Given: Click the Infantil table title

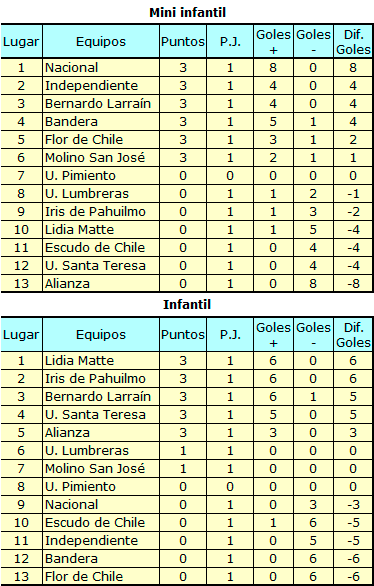Looking at the screenshot, I should [187, 305].
